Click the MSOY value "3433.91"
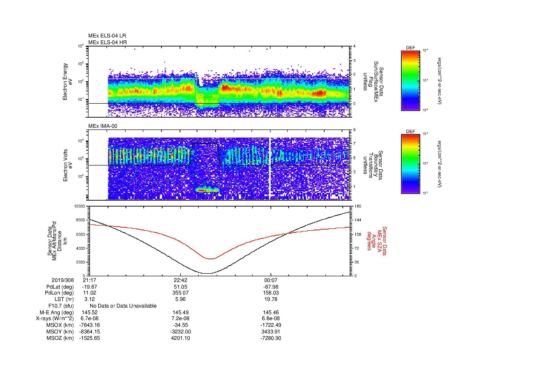This screenshot has width=555, height=392. [x=271, y=332]
